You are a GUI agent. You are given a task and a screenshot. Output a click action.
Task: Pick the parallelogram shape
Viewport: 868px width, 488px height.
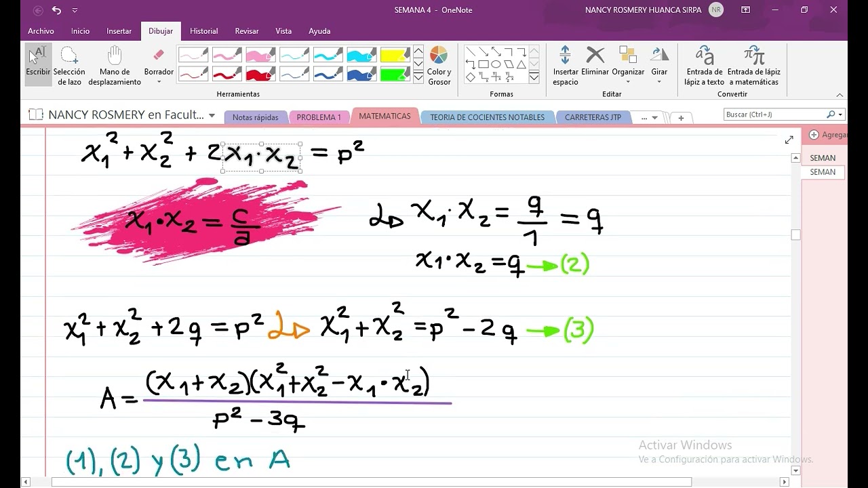click(x=509, y=64)
